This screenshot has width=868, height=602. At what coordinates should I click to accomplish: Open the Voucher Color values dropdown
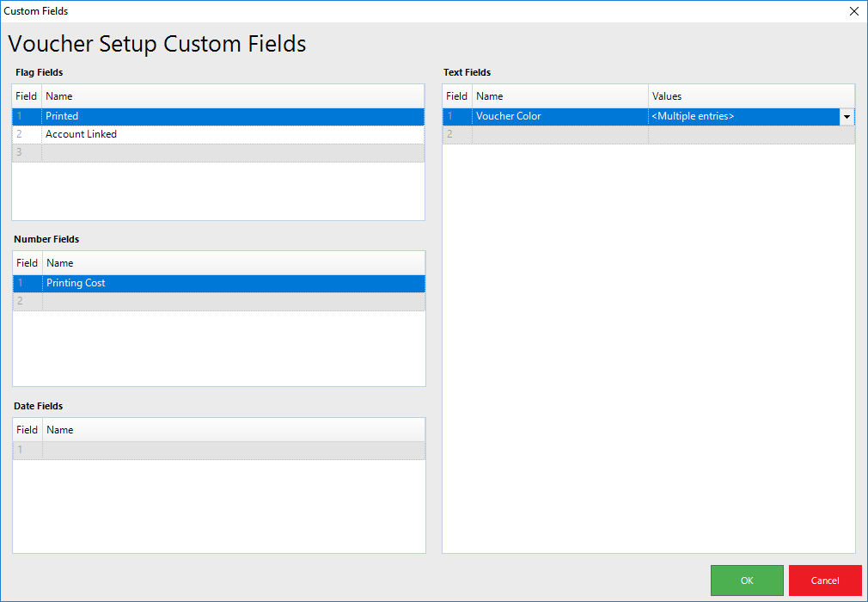pyautogui.click(x=847, y=117)
